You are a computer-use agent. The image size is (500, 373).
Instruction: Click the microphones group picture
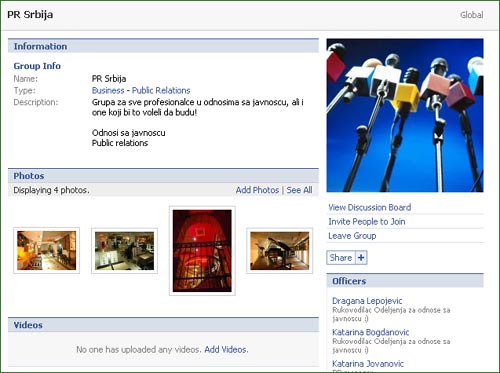pyautogui.click(x=405, y=115)
